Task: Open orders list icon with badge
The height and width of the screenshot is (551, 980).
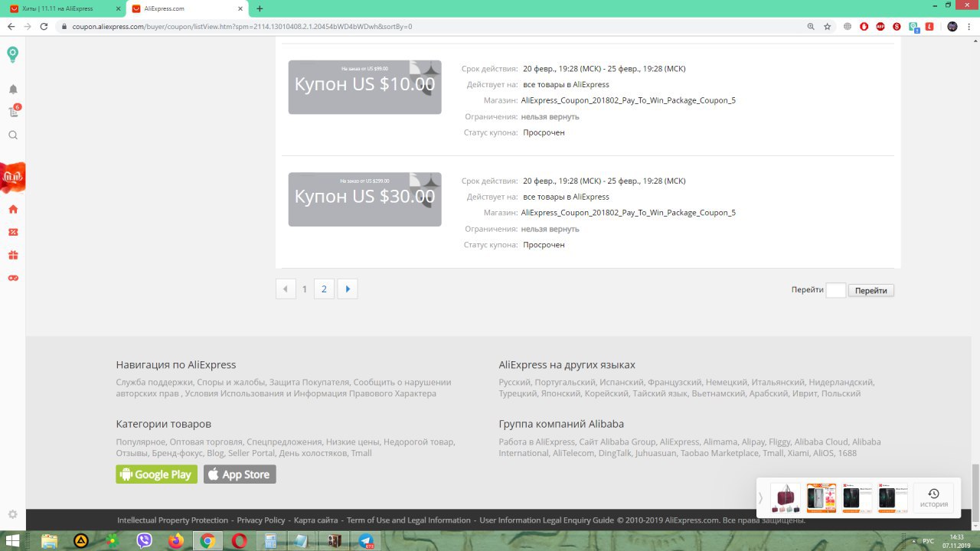Action: 13,112
